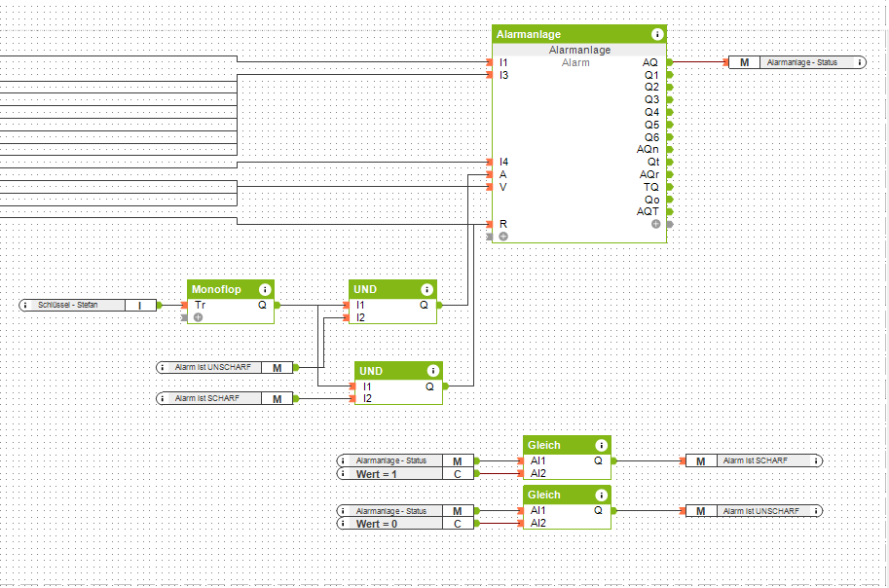This screenshot has height=588, width=889.
Task: Click plus icon below input R of Alarmanlage
Action: tap(502, 237)
